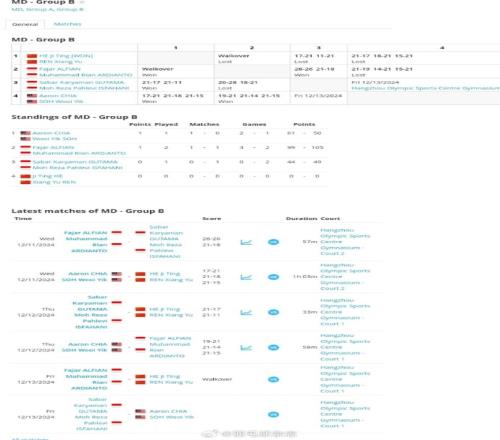
Task: Open H2H icon for Chia vs Alfian match
Action: click(x=273, y=348)
